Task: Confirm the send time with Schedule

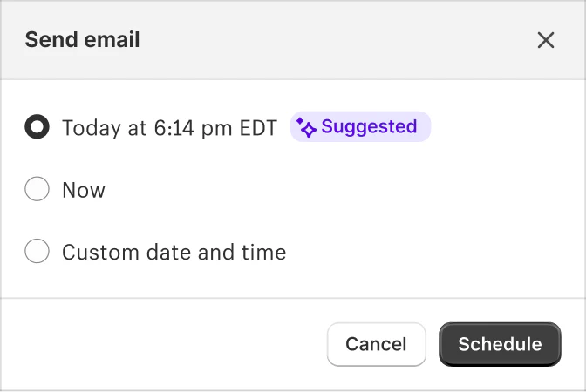Action: pos(500,344)
